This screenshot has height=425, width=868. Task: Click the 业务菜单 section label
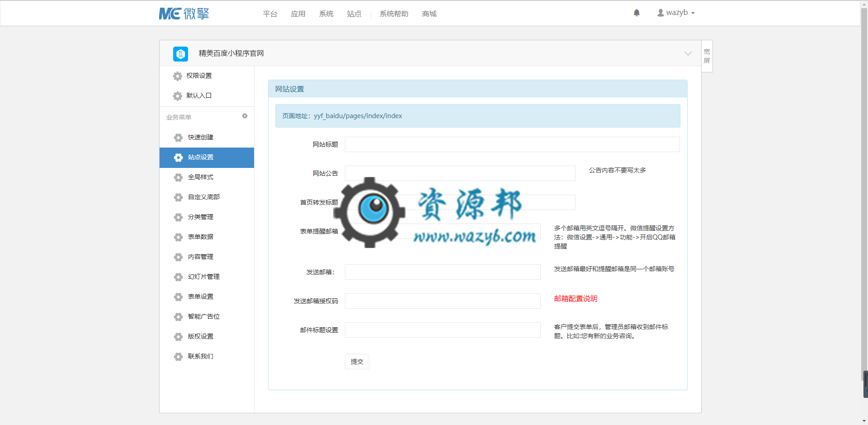[x=179, y=117]
